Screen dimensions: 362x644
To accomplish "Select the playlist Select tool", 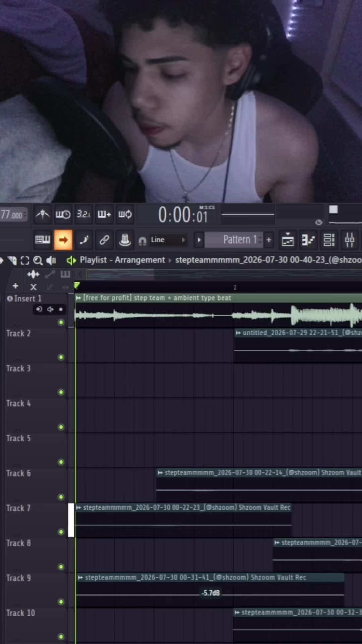I will coord(25,260).
